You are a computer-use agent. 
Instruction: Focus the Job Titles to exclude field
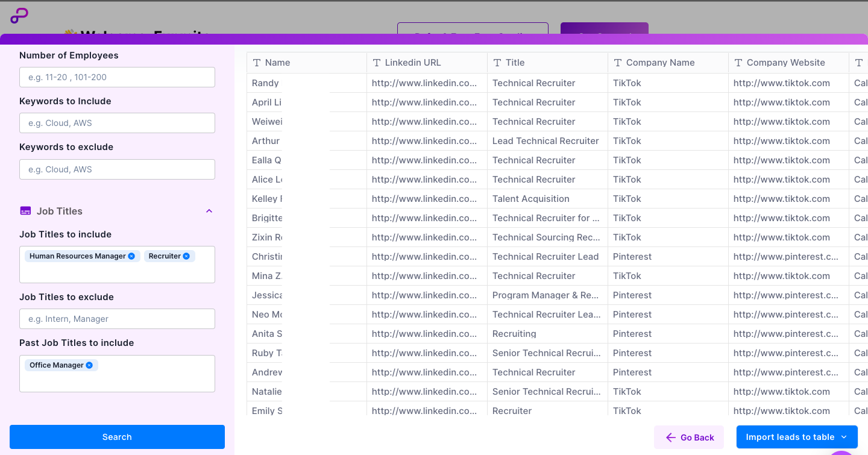tap(117, 319)
